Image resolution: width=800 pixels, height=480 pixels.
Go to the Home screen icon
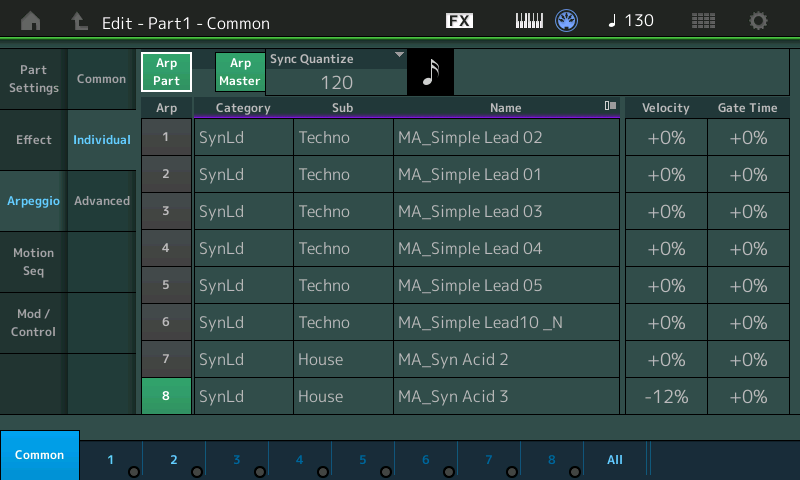pos(31,21)
